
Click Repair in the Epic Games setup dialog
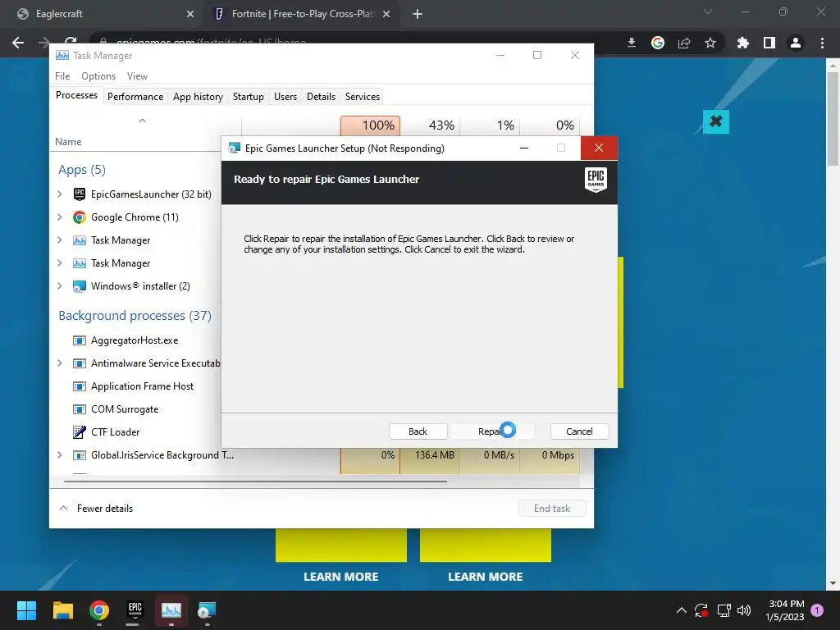point(492,431)
